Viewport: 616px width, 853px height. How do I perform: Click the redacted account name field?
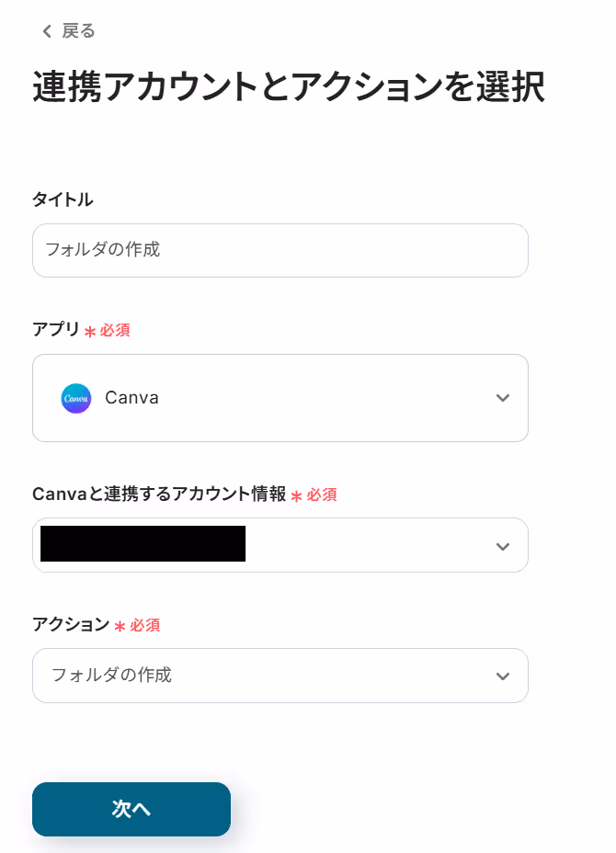pos(143,543)
